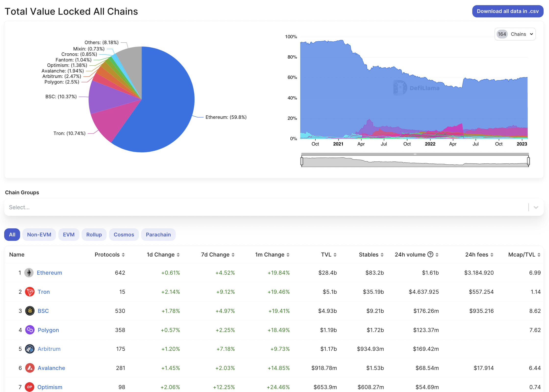Viewport: 549px width, 392px height.
Task: Click the Avalanche: (1.94%) pie label
Action: tap(63, 71)
